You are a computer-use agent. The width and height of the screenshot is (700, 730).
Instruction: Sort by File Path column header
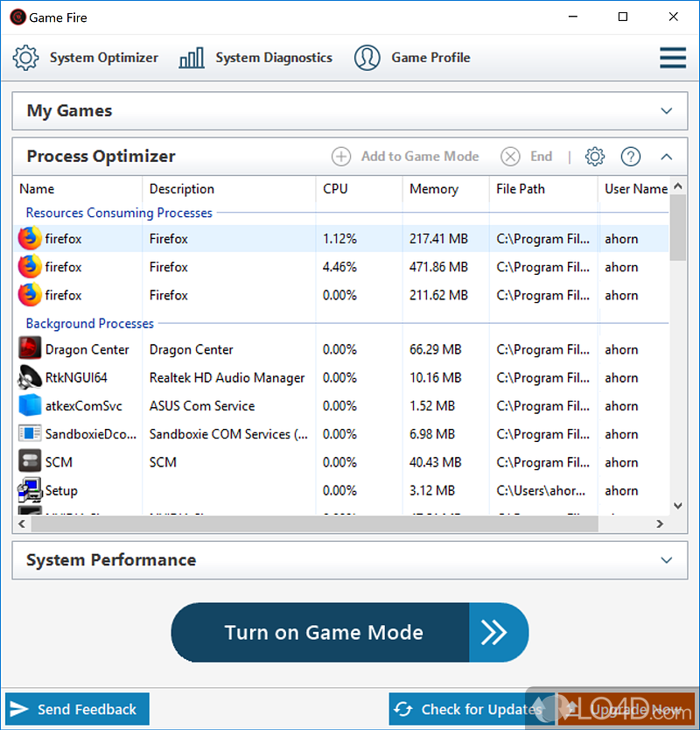(x=543, y=189)
